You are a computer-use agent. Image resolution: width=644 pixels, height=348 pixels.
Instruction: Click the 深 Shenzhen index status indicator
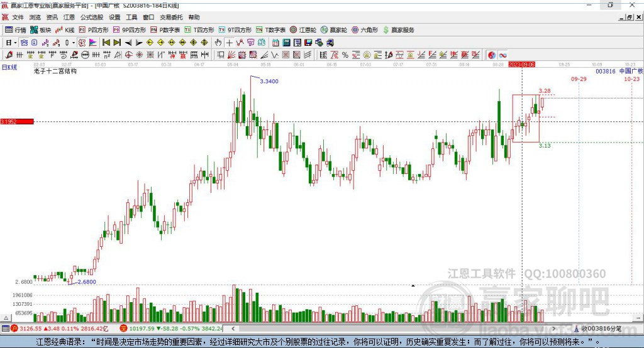pyautogui.click(x=123, y=329)
